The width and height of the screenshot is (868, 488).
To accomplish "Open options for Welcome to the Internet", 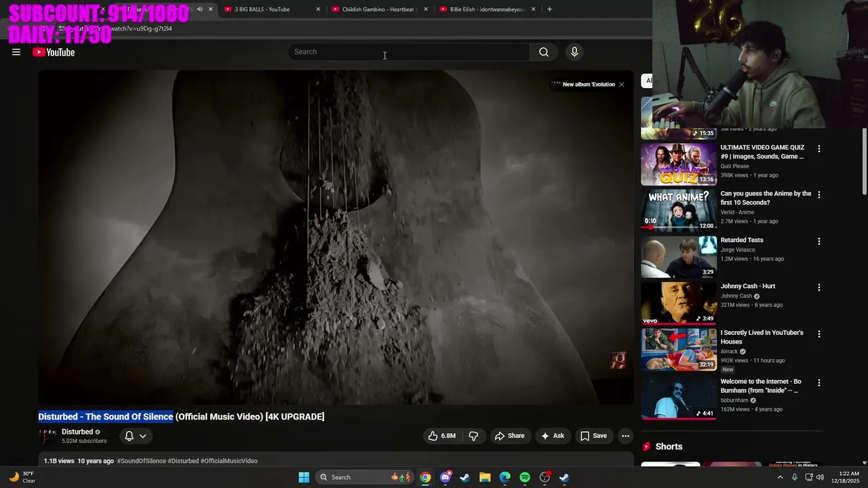I will 818,383.
